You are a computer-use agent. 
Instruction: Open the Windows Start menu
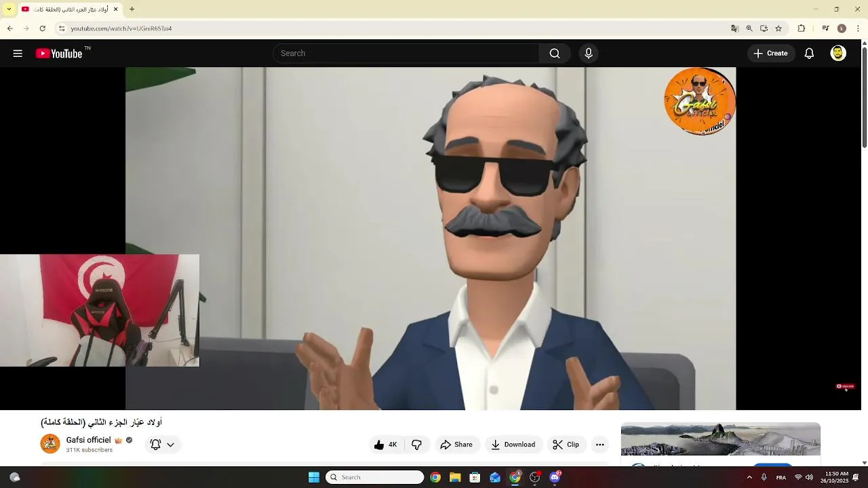pos(314,477)
